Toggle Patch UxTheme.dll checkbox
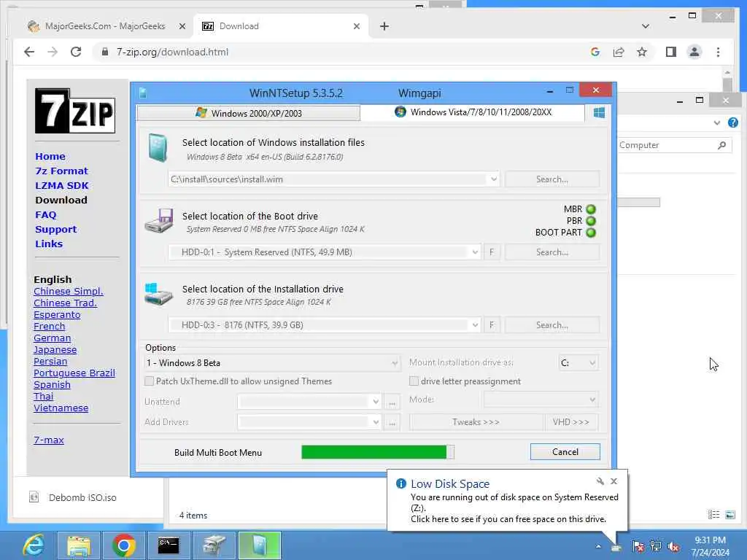The image size is (747, 560). [149, 381]
